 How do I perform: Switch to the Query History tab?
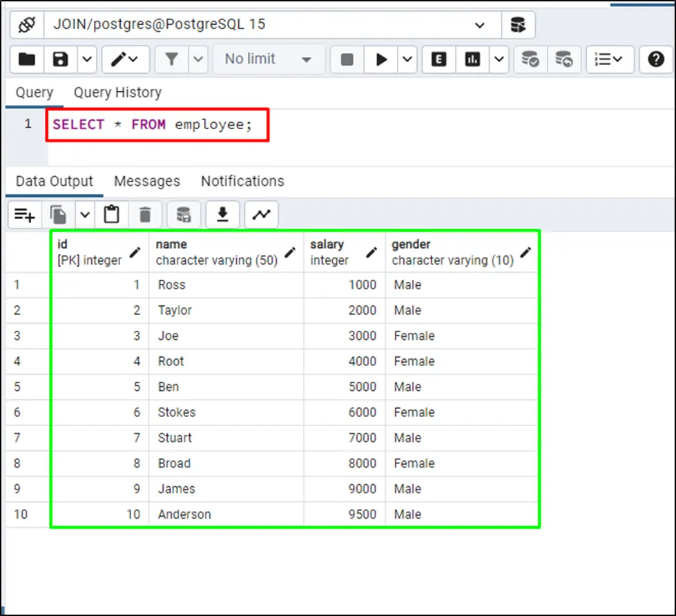[117, 93]
